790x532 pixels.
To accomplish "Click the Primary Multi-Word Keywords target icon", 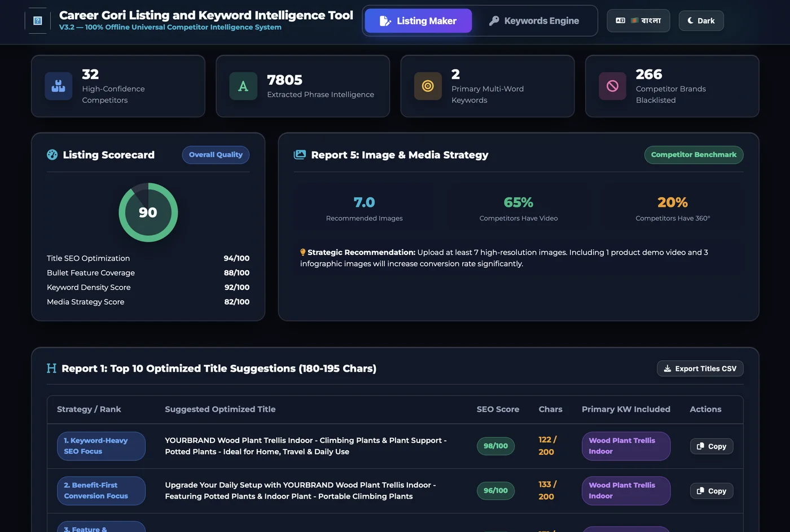I will (428, 86).
